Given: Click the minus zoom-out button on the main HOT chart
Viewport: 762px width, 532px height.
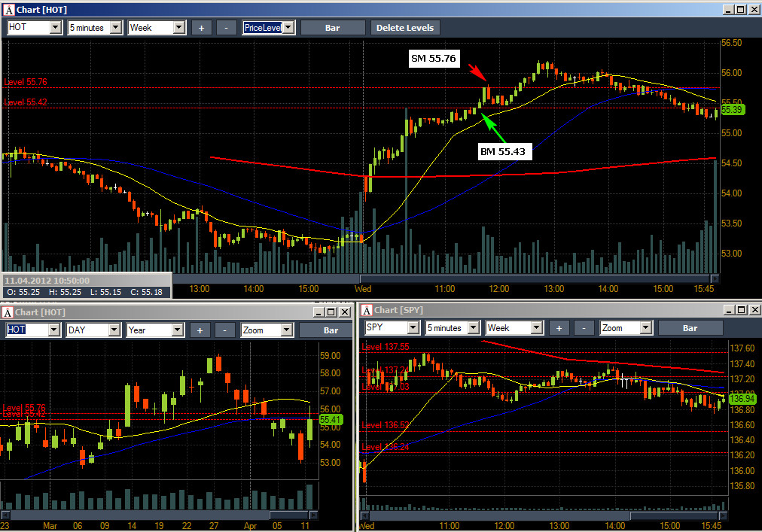Looking at the screenshot, I should coord(226,28).
